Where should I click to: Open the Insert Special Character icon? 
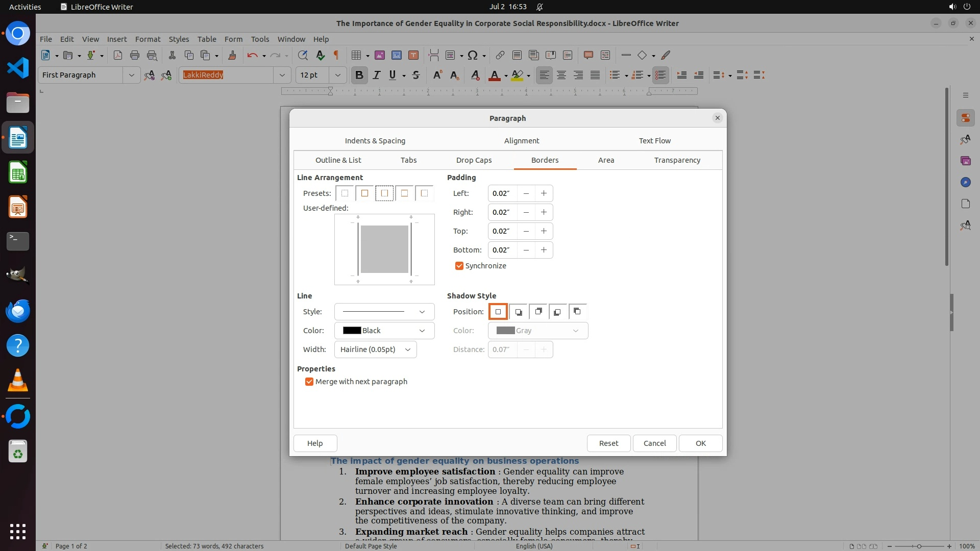[473, 56]
